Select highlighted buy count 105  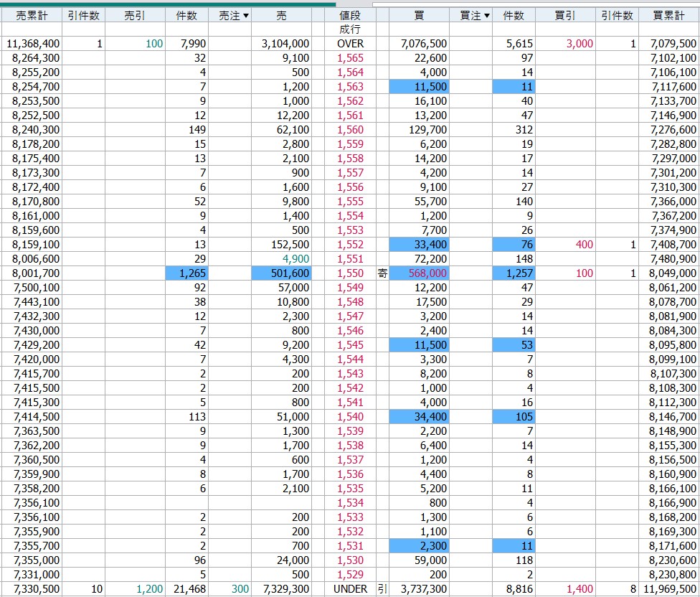514,417
